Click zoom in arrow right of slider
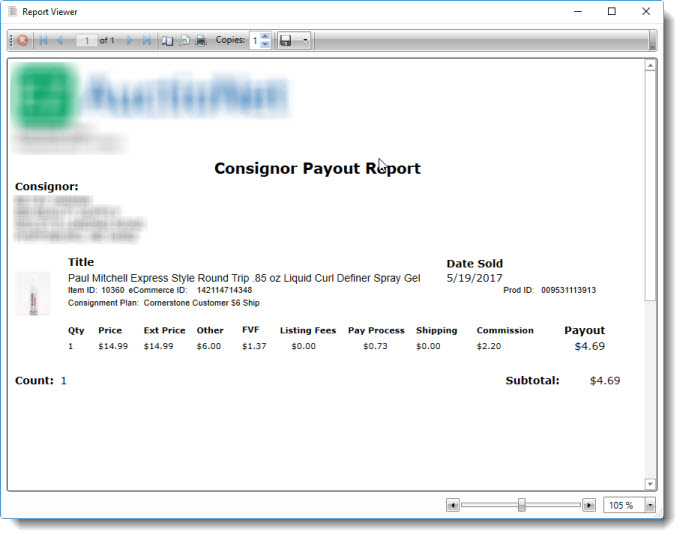This screenshot has width=685, height=540. pos(589,505)
